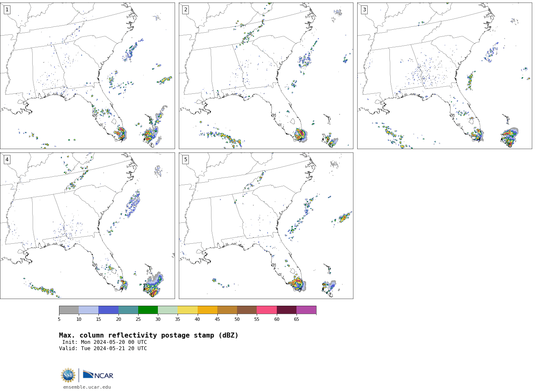Click the Valid: Tue 2024-05-21 20 UTC line
Viewport: 536px width, 392px height.
103,348
